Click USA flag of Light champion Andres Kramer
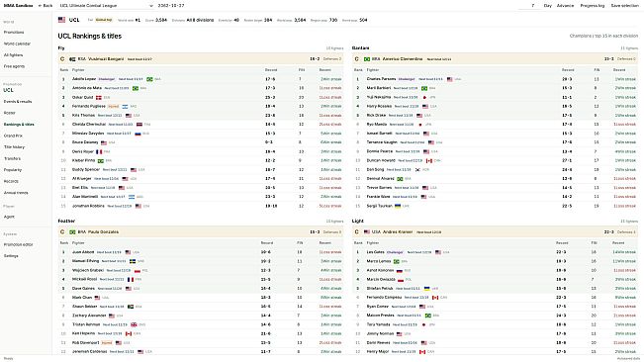The height and width of the screenshot is (362, 644). pos(367,231)
